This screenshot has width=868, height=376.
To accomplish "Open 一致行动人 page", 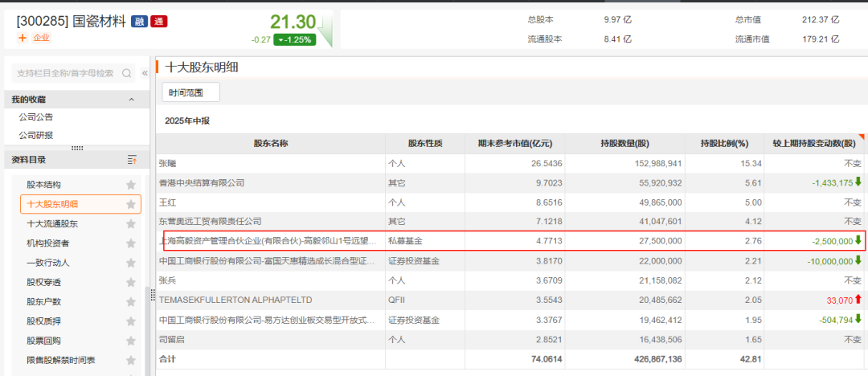I will click(48, 263).
